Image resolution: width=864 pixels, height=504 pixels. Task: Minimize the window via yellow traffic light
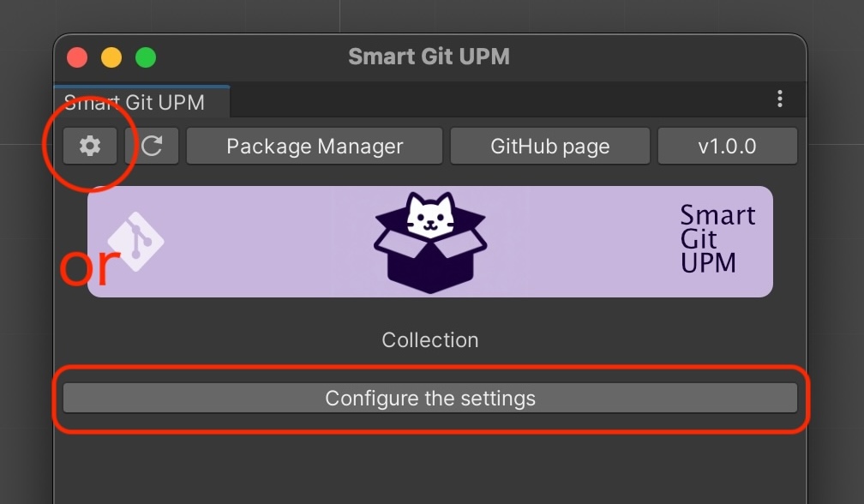point(111,57)
